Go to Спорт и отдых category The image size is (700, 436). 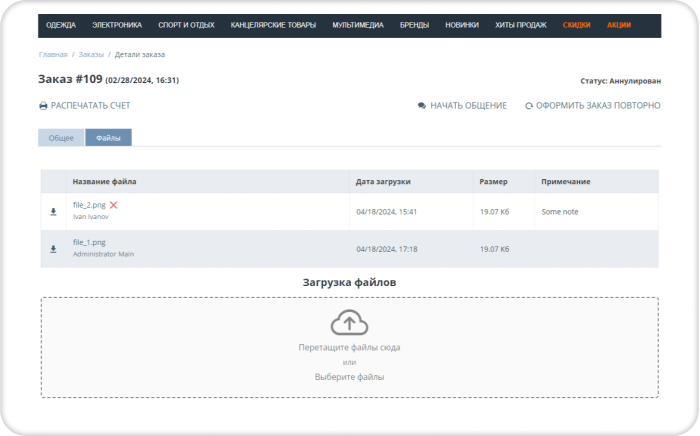186,25
